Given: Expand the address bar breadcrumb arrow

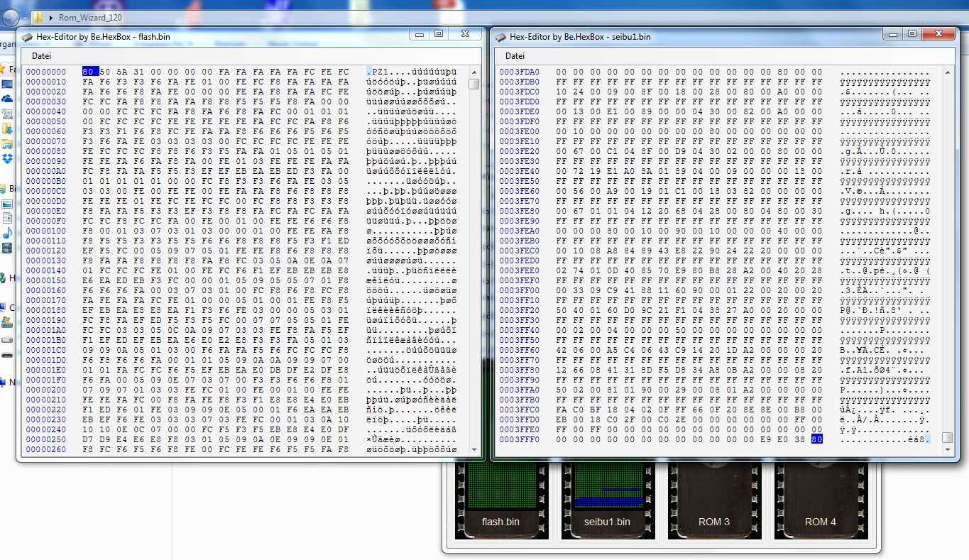Looking at the screenshot, I should pyautogui.click(x=51, y=17).
